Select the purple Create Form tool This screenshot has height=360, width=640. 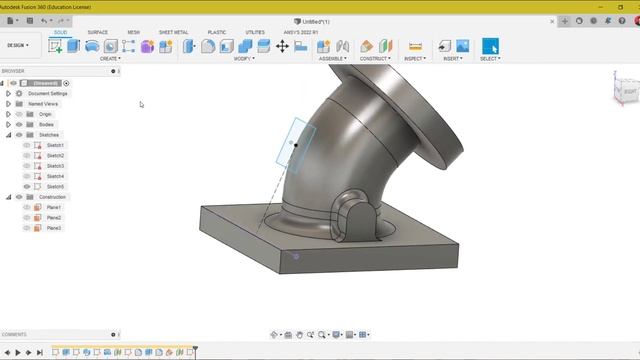[x=147, y=46]
